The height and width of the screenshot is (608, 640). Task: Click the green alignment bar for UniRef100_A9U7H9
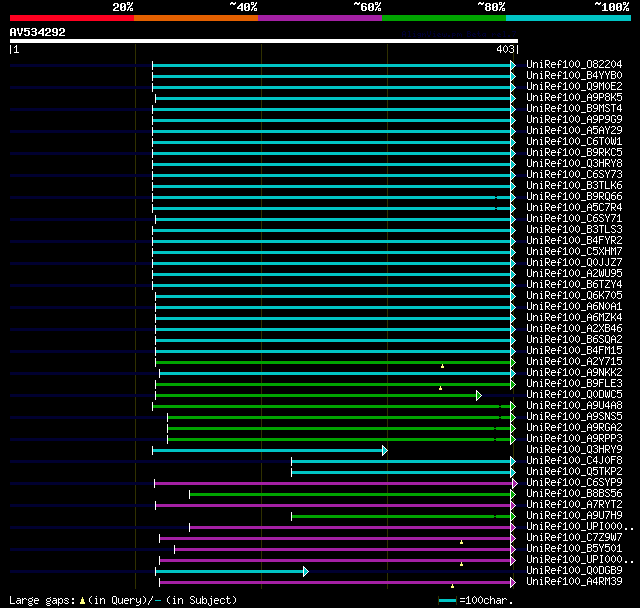tap(401, 517)
